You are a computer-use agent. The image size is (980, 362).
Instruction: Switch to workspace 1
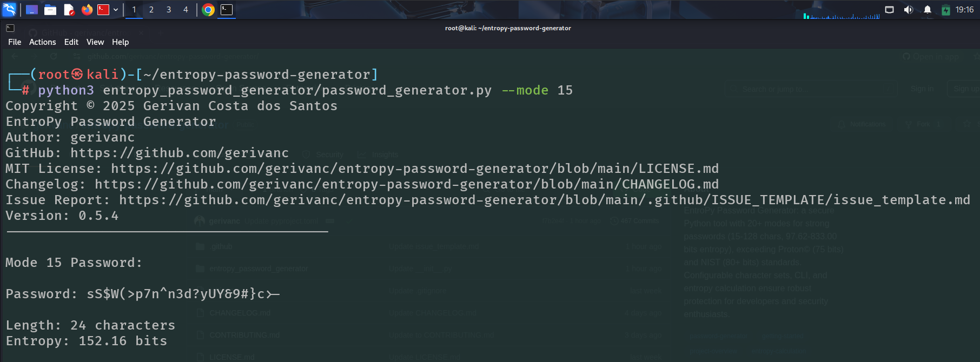tap(134, 10)
